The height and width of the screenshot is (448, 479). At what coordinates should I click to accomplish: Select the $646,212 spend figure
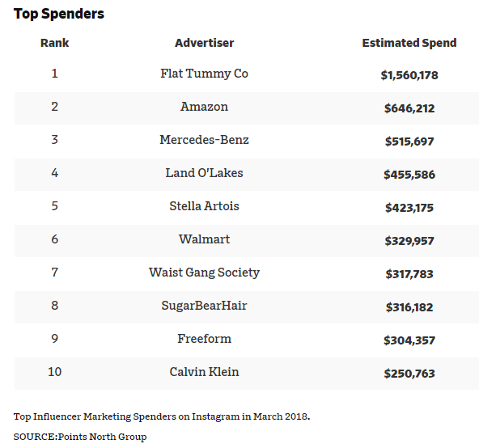coord(409,108)
